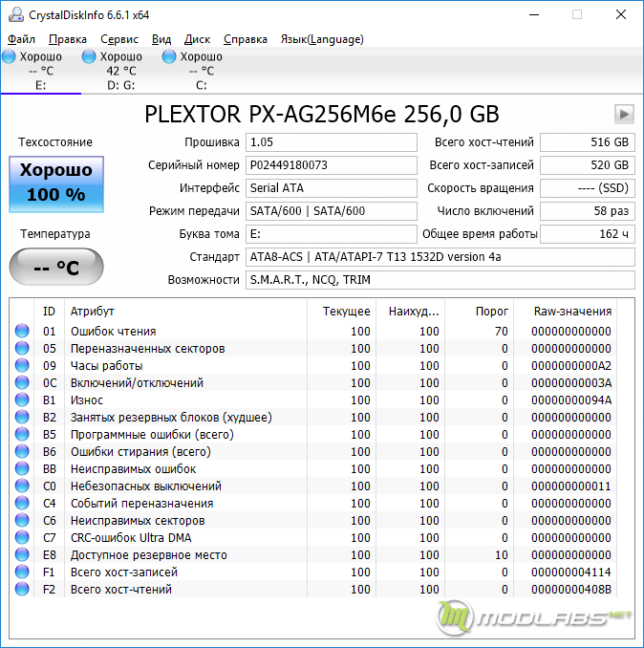
Task: Click the power on hours 162 ч
Action: [x=588, y=234]
